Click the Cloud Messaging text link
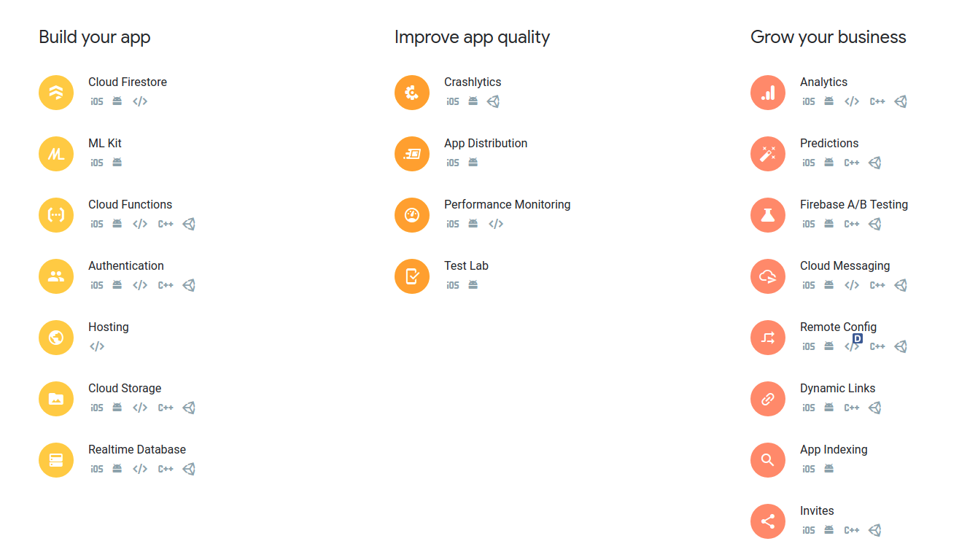 (x=845, y=266)
